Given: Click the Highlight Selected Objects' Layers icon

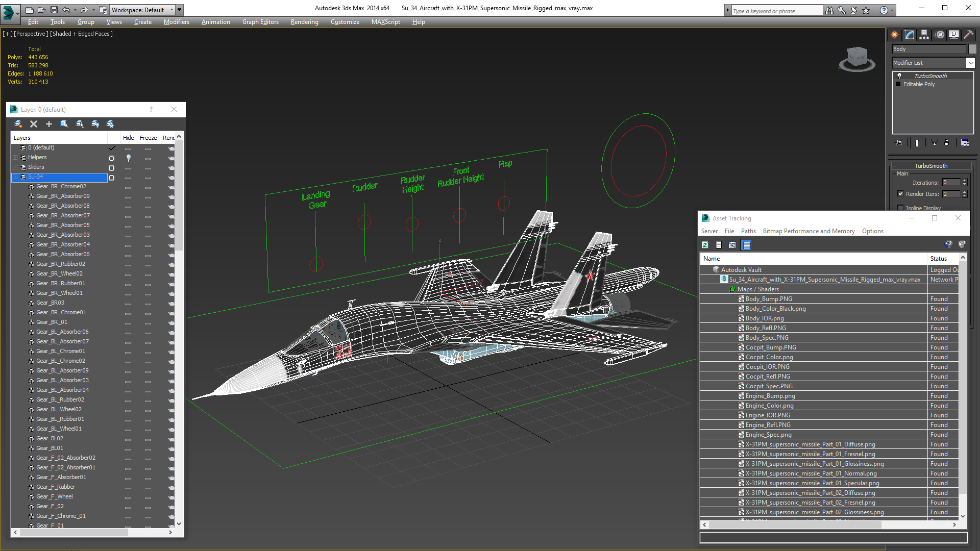Looking at the screenshot, I should (80, 124).
